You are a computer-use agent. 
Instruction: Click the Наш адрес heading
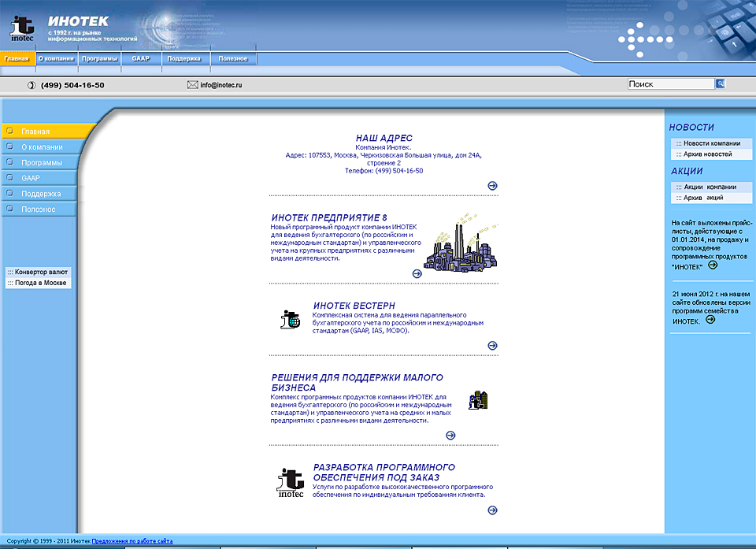pyautogui.click(x=384, y=138)
